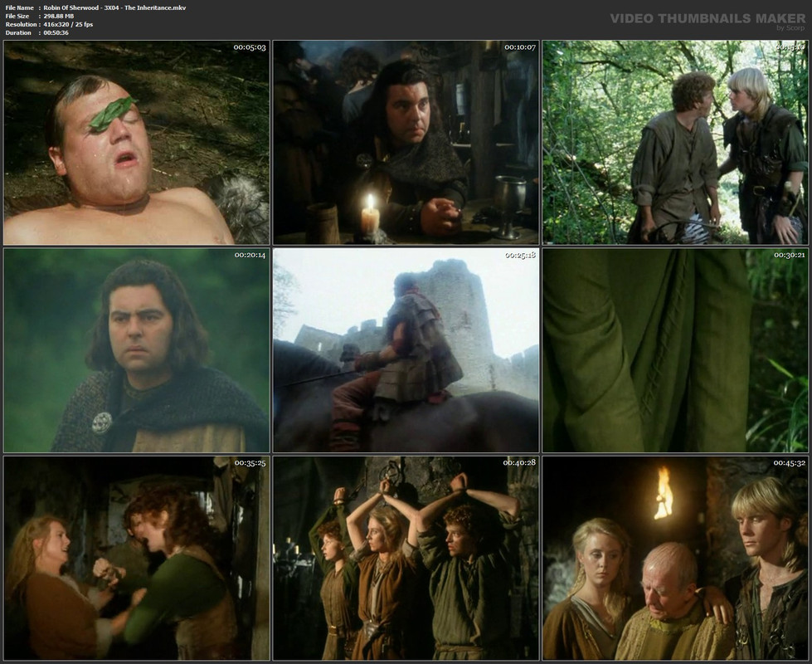This screenshot has width=812, height=664.
Task: Click the timestamp '00:10:07'
Action: point(520,47)
